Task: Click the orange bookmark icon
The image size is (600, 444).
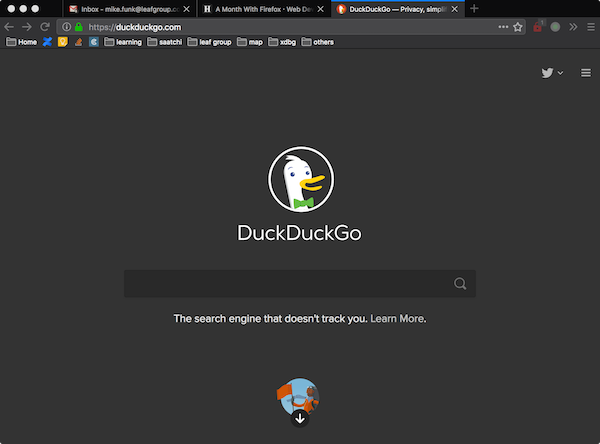Action: (x=78, y=42)
